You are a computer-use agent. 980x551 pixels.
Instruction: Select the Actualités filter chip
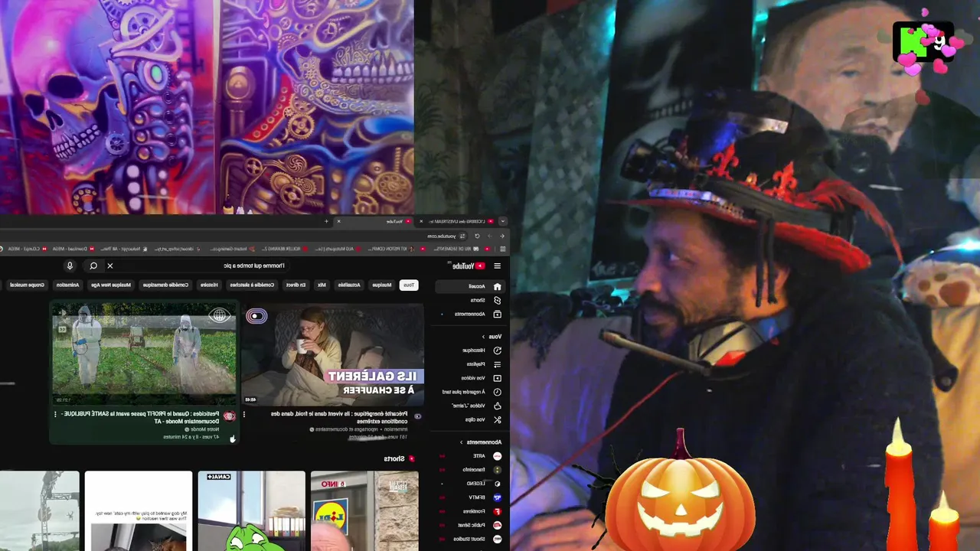[x=349, y=285]
